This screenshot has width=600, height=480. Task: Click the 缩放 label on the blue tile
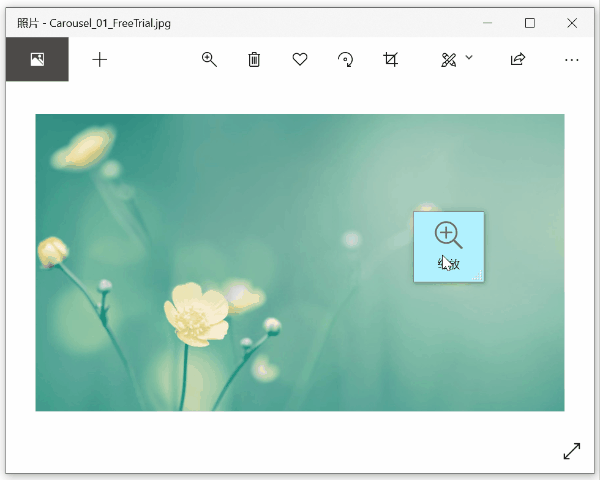(x=449, y=264)
